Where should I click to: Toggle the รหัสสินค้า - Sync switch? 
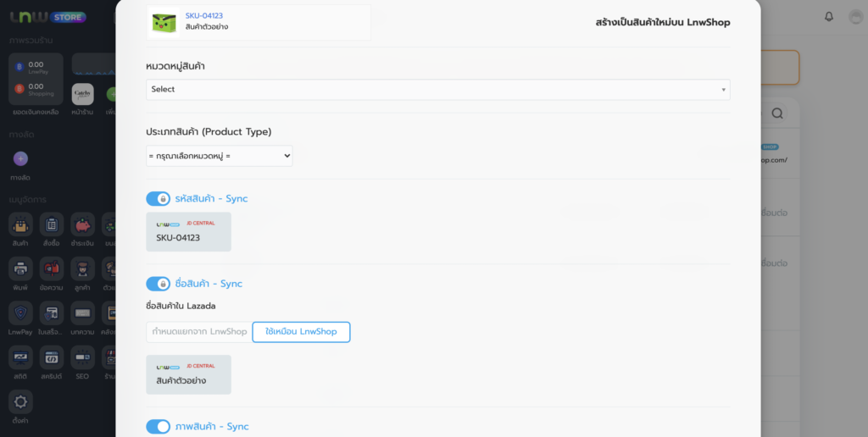(x=159, y=199)
